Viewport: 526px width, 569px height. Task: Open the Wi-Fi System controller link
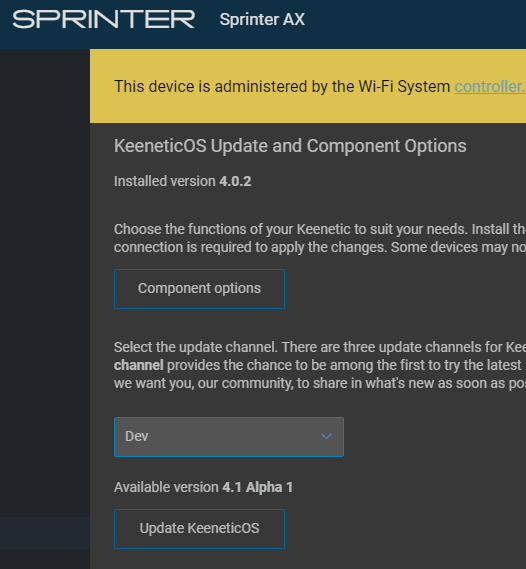point(490,87)
